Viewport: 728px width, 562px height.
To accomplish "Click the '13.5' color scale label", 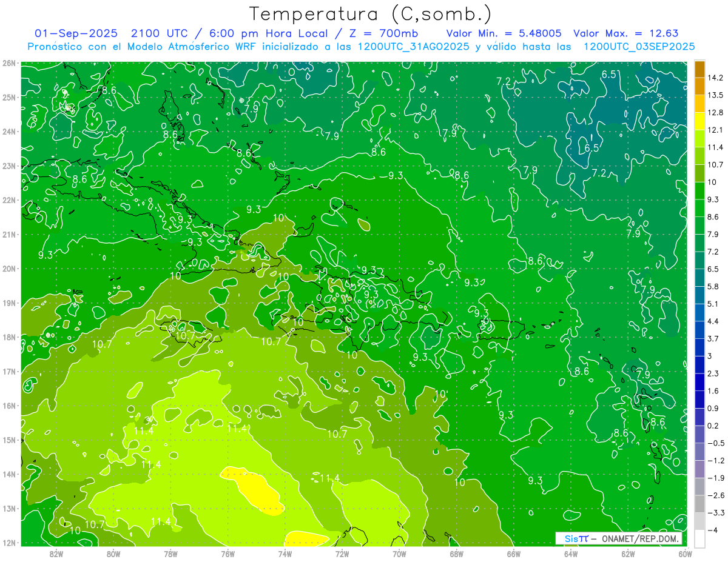I will point(716,95).
